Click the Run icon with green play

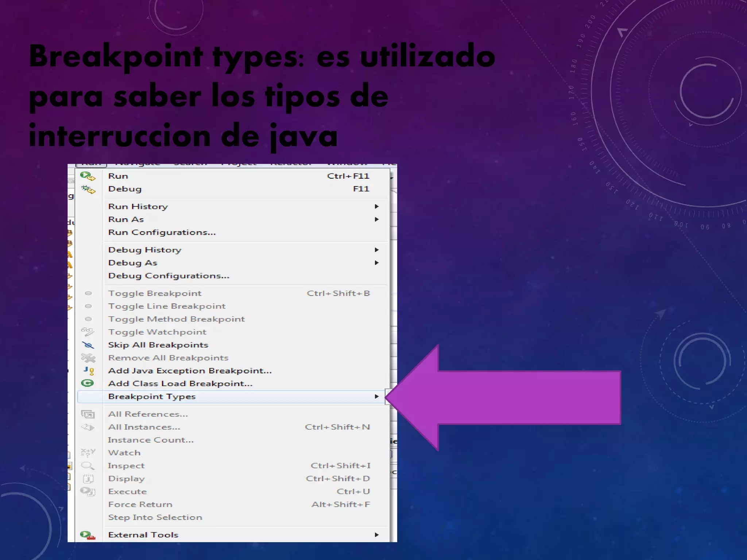[88, 176]
